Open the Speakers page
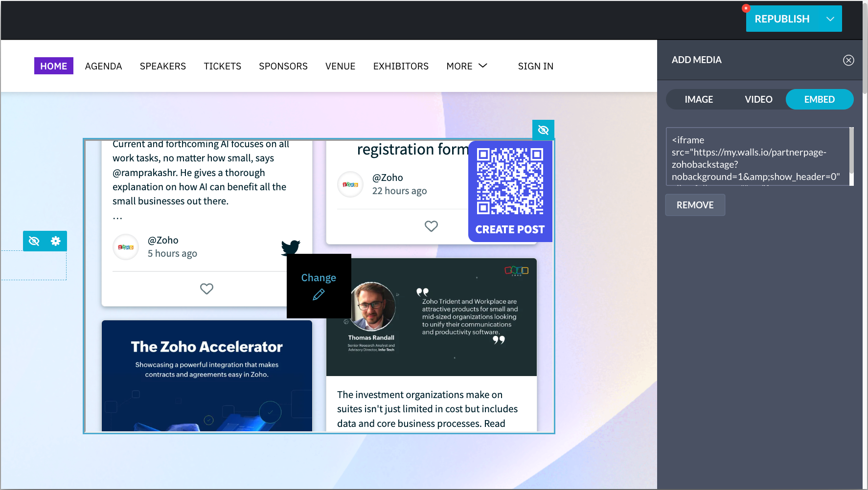 (x=163, y=66)
